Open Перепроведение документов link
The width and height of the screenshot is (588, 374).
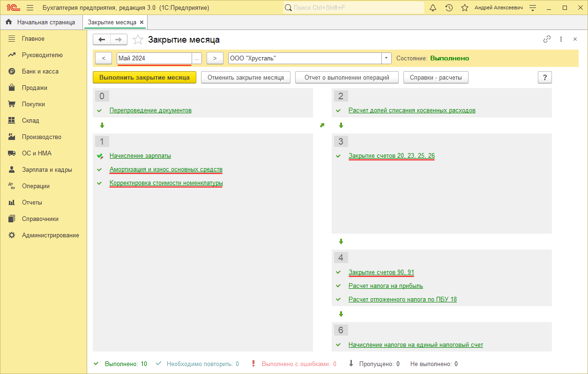tap(150, 110)
